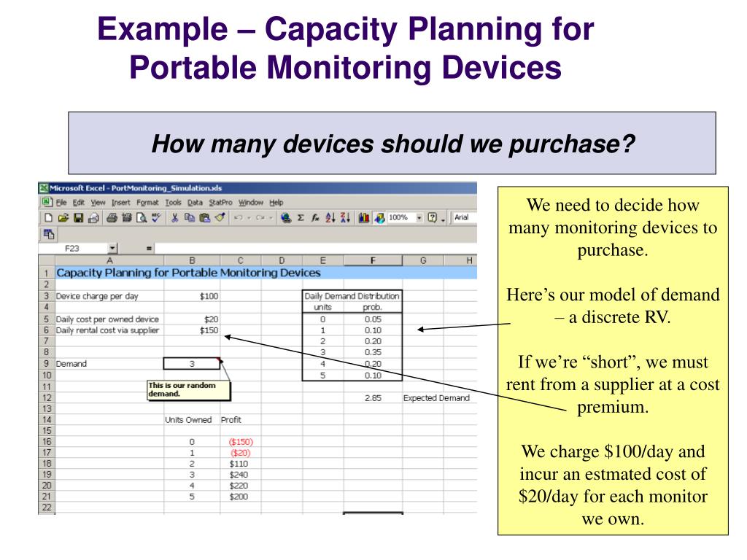This screenshot has height=560, width=747.
Task: Select column B header
Action: pos(192,260)
